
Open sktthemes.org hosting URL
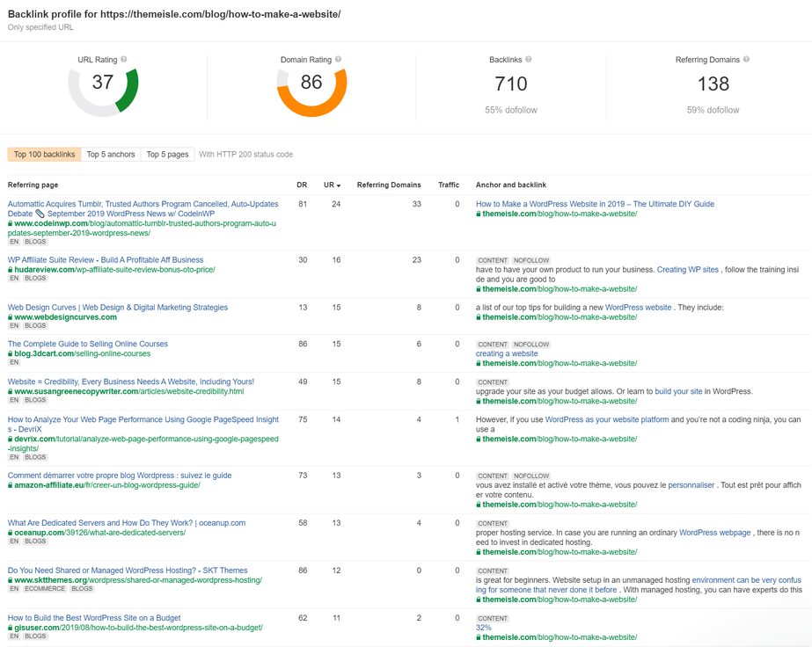[138, 580]
